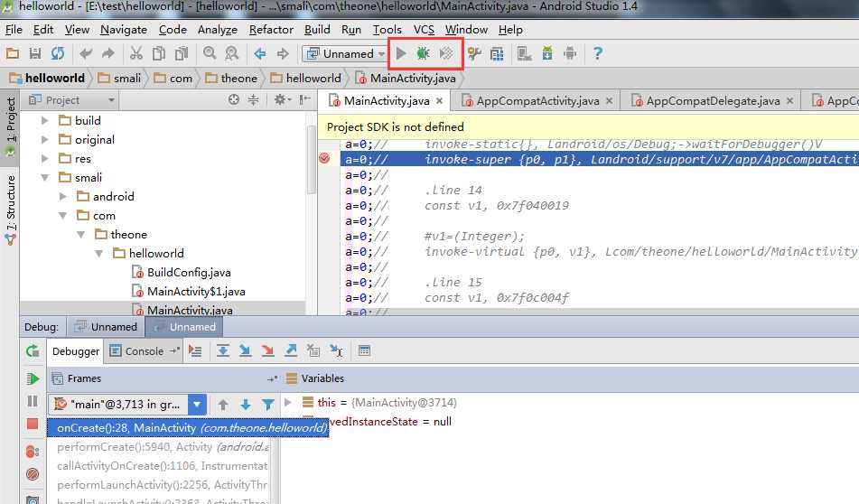The width and height of the screenshot is (859, 504).
Task: Click the smali breadcrumb in navigation bar
Action: pos(120,79)
